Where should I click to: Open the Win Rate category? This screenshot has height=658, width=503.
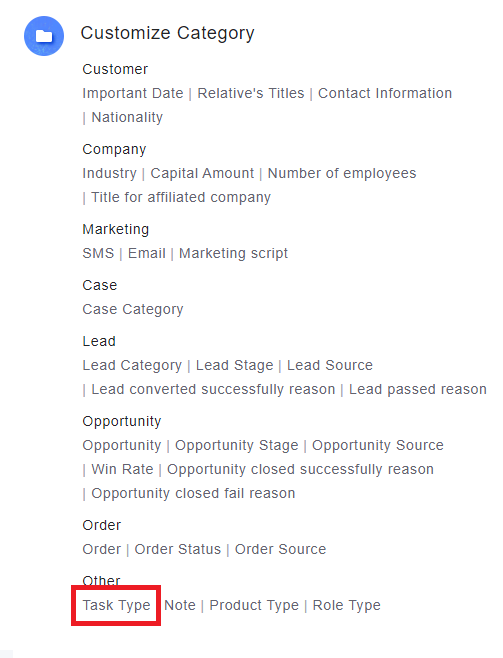122,469
